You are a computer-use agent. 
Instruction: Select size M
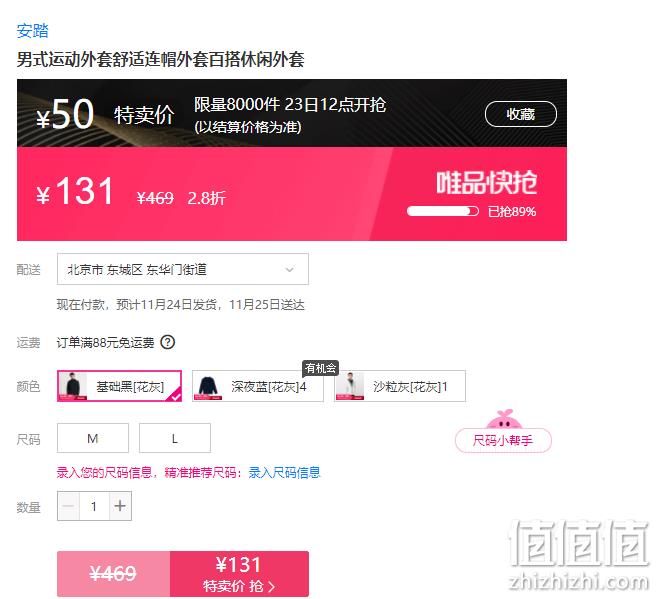click(x=93, y=438)
